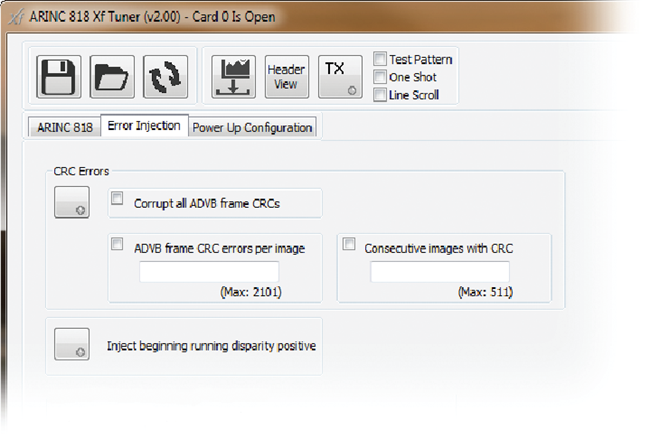The height and width of the screenshot is (438, 650).
Task: Click the download graph icon button
Action: click(234, 77)
